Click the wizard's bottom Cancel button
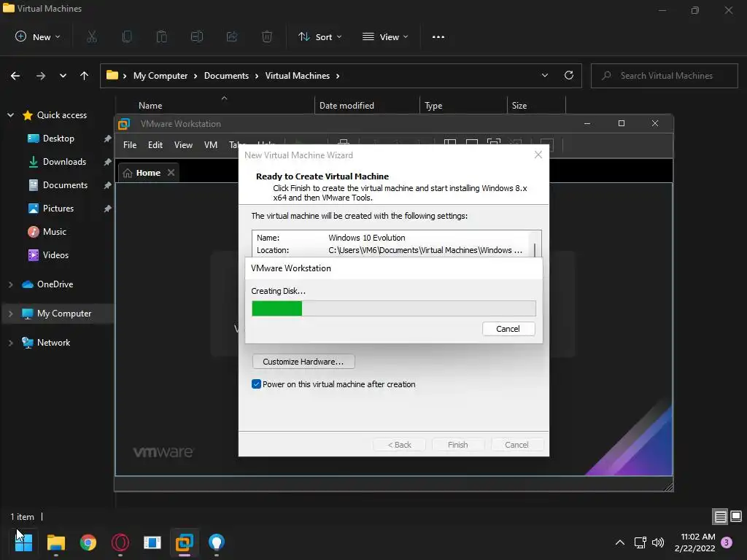 tap(517, 445)
